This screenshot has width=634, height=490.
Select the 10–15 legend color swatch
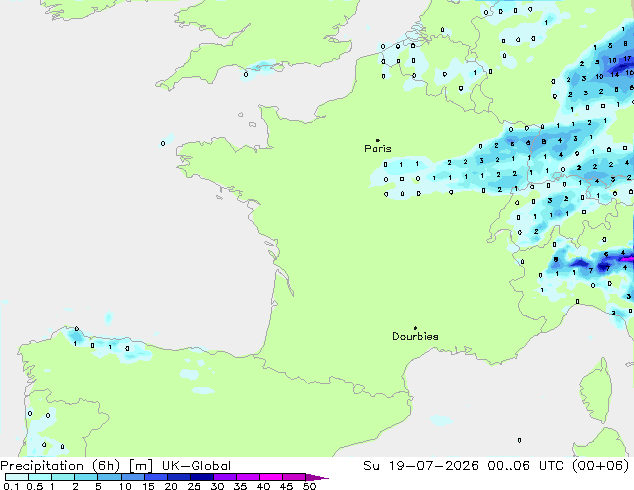click(133, 477)
